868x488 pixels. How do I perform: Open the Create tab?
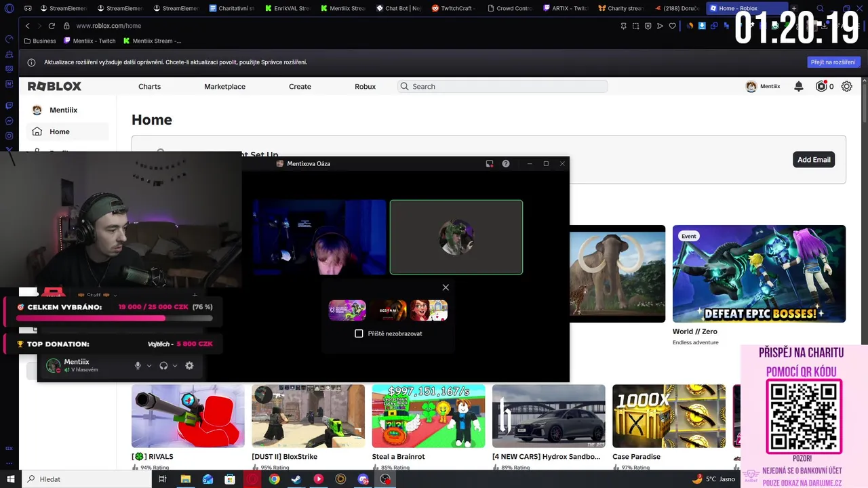[x=300, y=87]
